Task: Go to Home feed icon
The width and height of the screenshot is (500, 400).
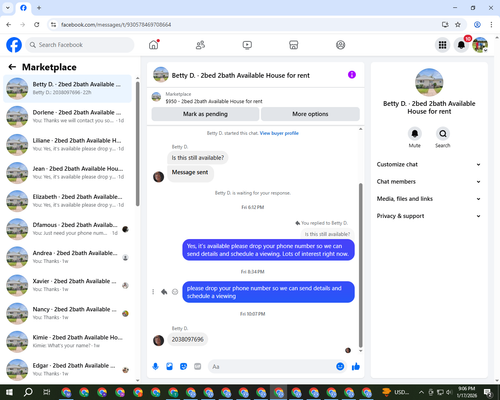Action: 154,45
